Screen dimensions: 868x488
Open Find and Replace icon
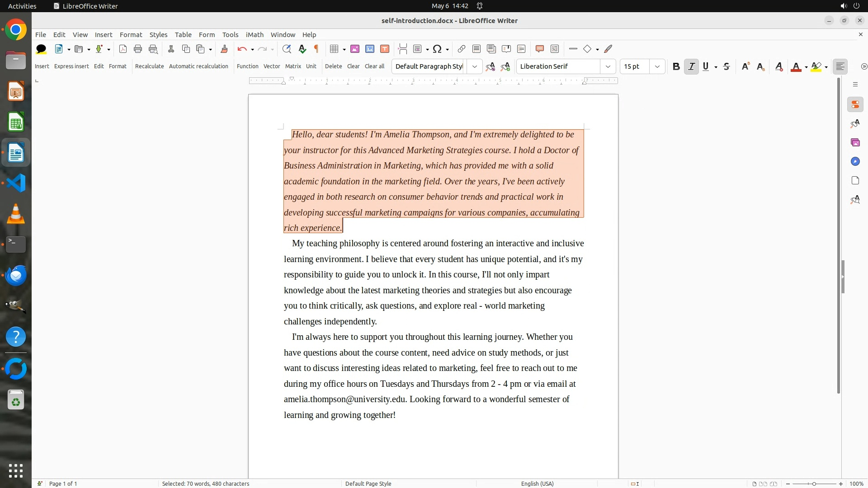286,49
